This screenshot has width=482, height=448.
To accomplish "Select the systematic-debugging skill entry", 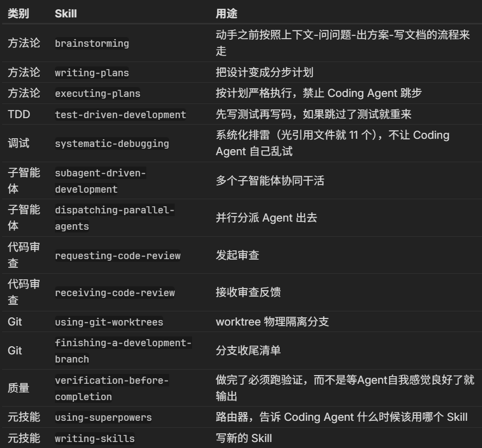I will click(x=112, y=144).
